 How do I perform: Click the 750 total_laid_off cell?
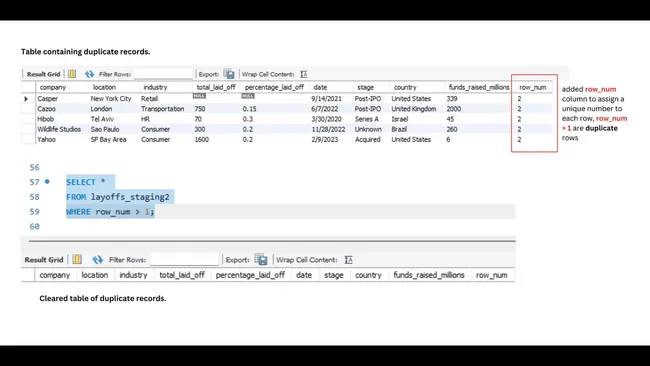(x=200, y=109)
